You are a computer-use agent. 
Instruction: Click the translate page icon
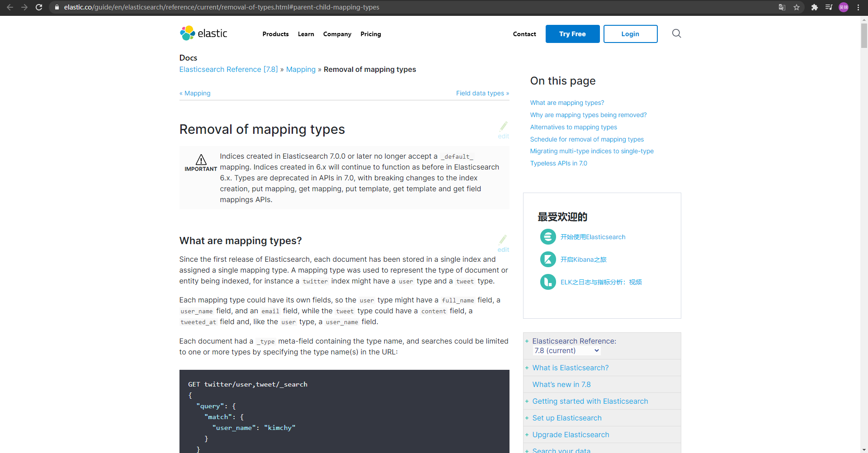point(782,7)
